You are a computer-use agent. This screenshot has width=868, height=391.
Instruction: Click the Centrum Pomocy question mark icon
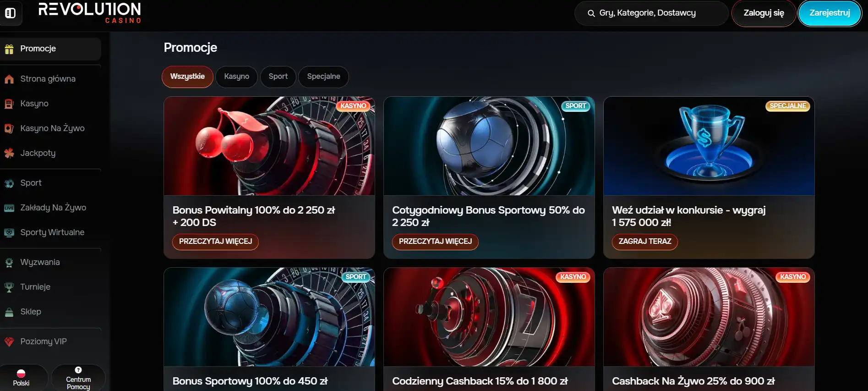[78, 370]
